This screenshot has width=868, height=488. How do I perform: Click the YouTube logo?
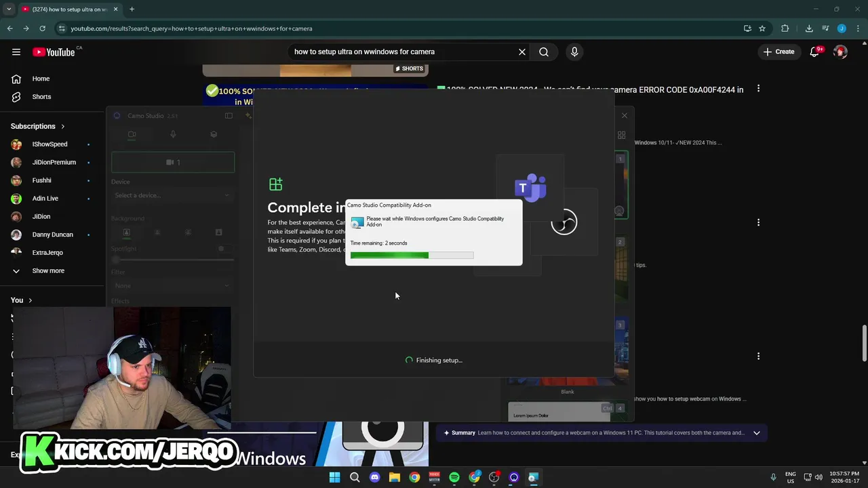(x=54, y=52)
